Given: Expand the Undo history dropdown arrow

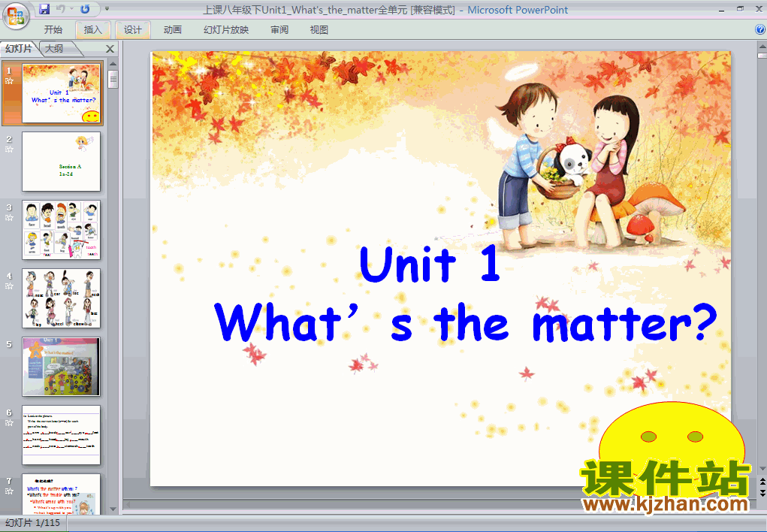Looking at the screenshot, I should click(72, 9).
